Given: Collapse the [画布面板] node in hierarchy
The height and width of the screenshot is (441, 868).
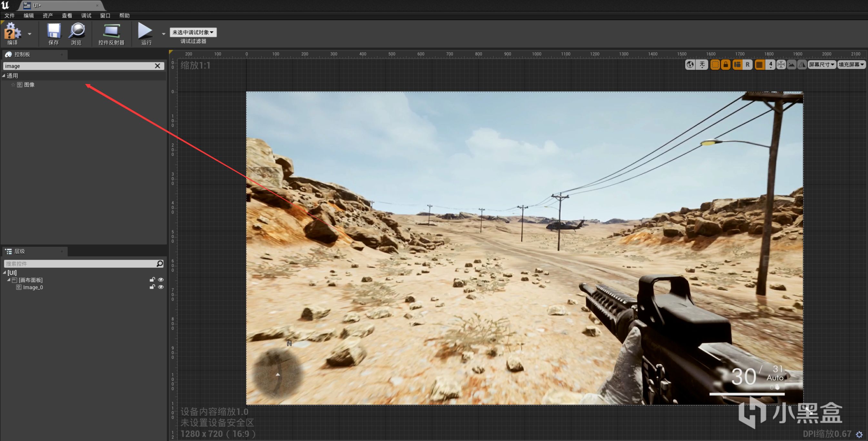Looking at the screenshot, I should (x=9, y=280).
